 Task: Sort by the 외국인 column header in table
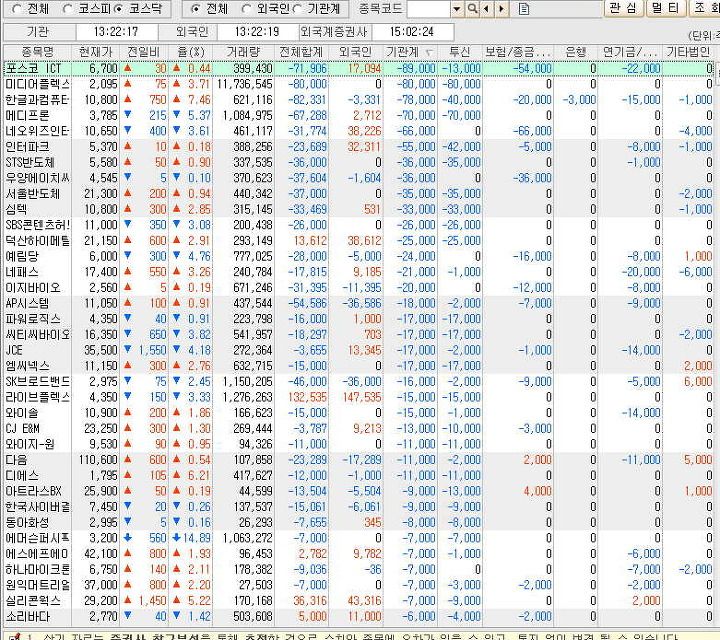356,52
